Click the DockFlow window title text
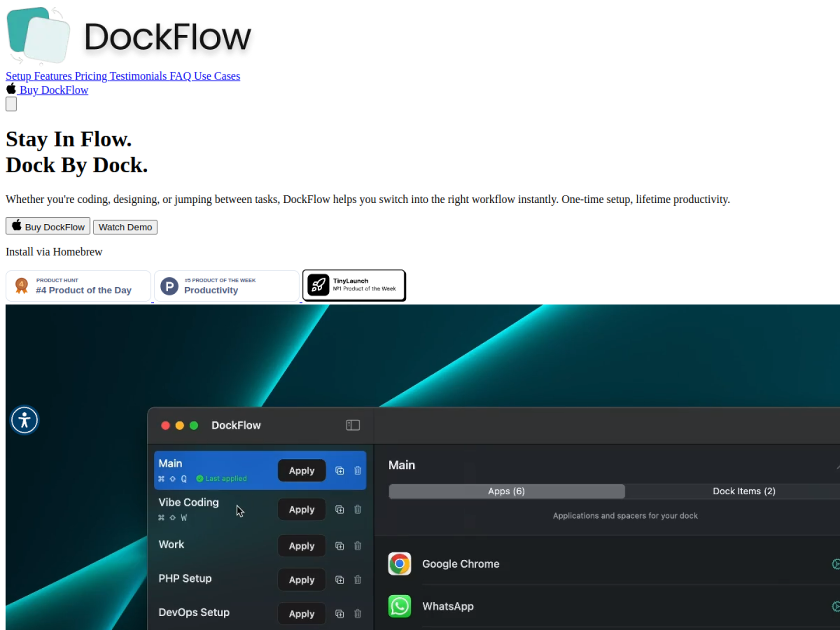This screenshot has height=630, width=840. 236,425
